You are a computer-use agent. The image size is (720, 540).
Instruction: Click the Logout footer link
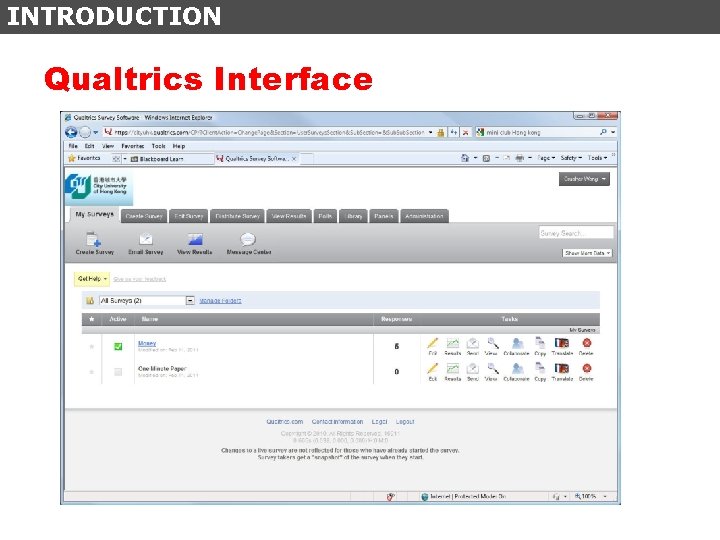click(405, 422)
